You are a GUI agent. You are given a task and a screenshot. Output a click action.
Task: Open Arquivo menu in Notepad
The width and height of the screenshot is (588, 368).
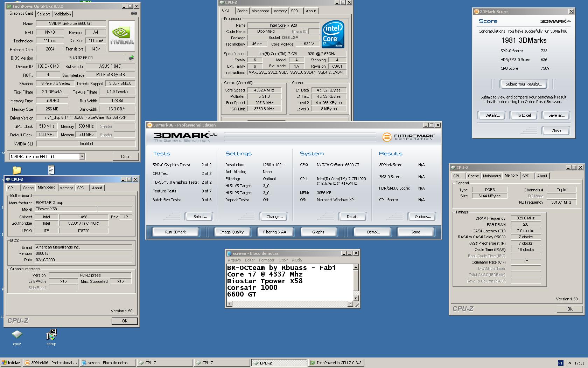[234, 260]
